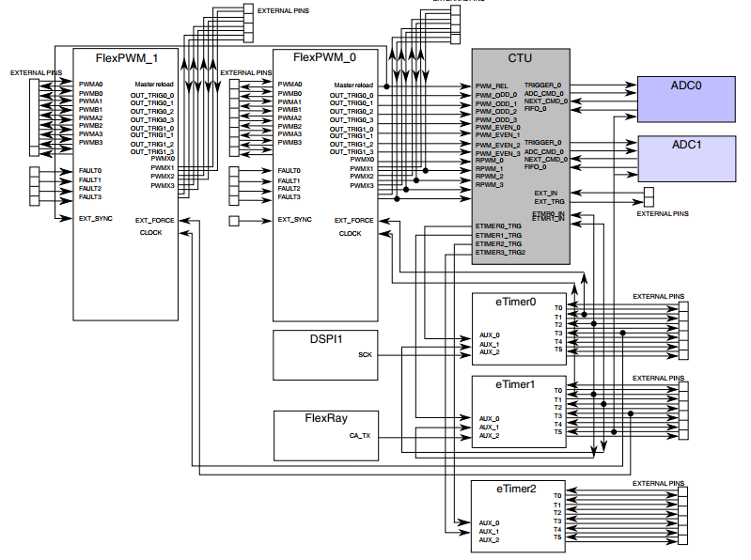751x560 pixels.
Task: Click the EXT_SYNC label in FlexPWM_1
Action: 96,218
